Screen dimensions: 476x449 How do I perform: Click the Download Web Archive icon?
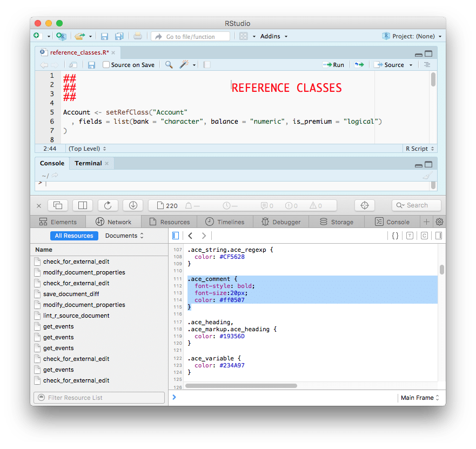133,205
